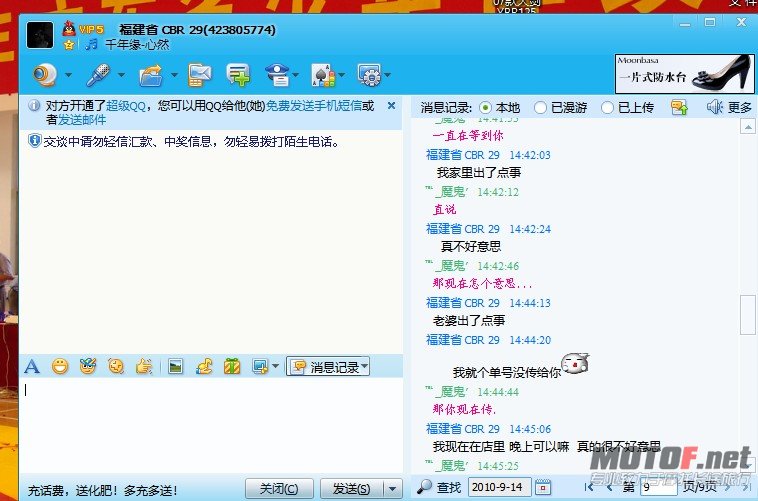758x501 pixels.
Task: Open the font settings A icon
Action: point(32,367)
